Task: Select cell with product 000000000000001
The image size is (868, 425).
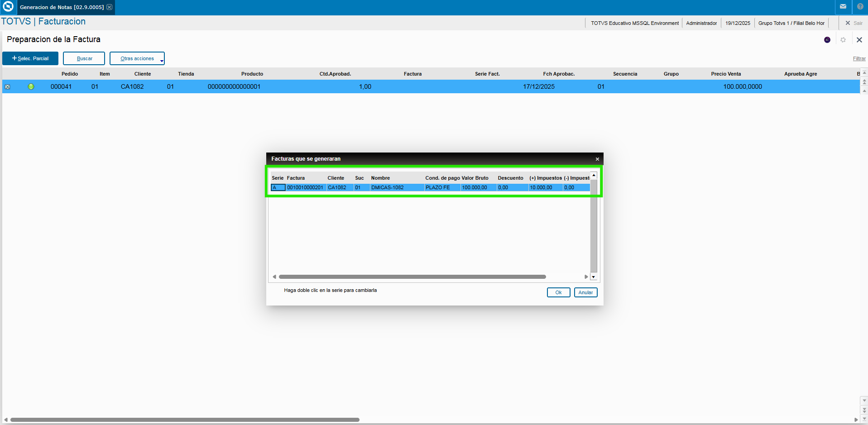Action: tap(234, 86)
